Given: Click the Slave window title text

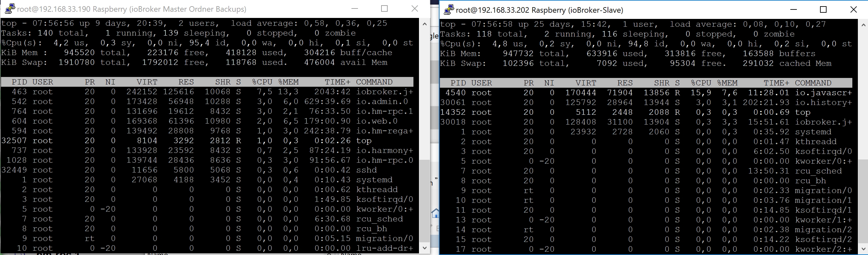Looking at the screenshot, I should tap(539, 10).
